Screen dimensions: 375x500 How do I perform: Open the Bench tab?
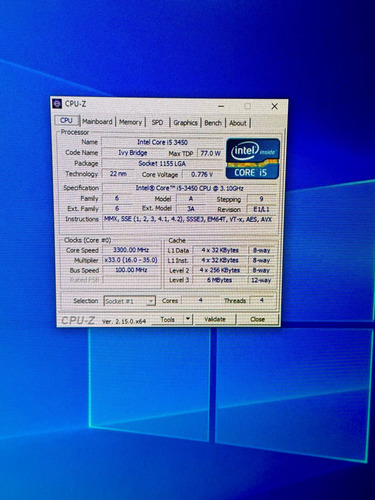click(213, 123)
